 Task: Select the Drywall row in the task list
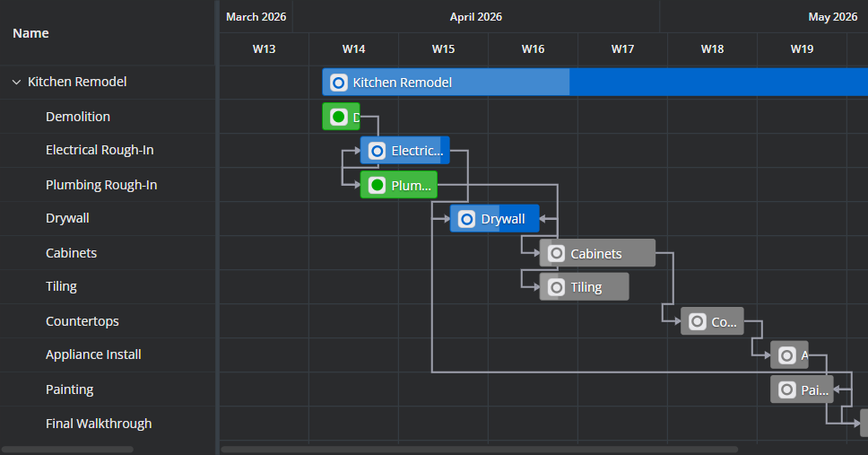click(x=108, y=218)
